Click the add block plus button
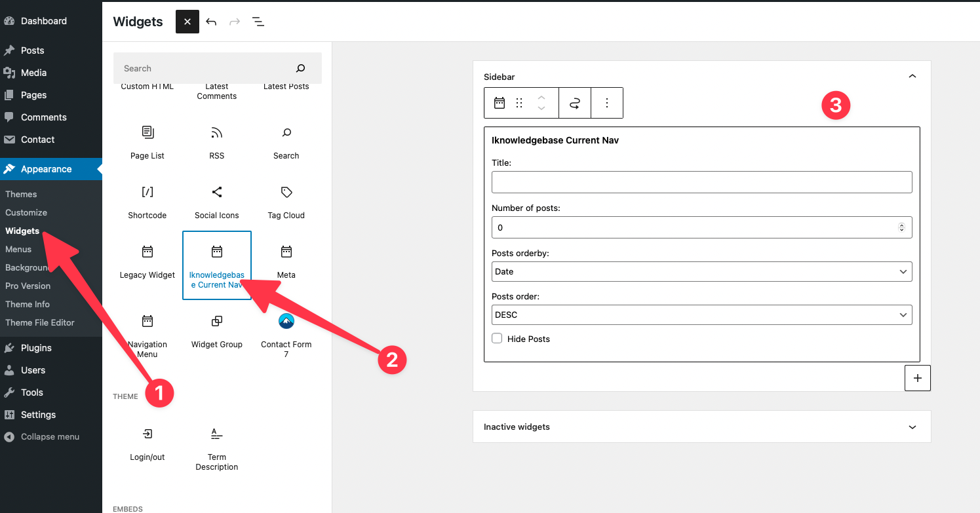980x513 pixels. click(x=917, y=378)
